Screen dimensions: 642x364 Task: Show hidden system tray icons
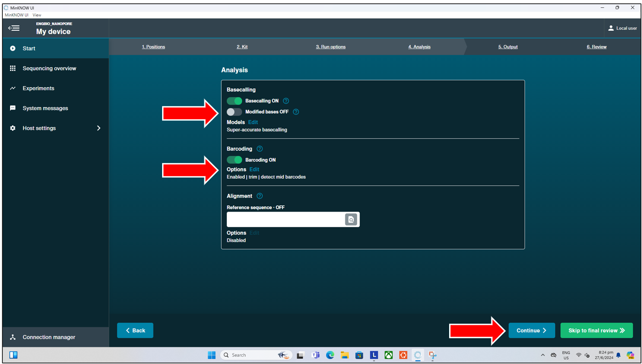[x=543, y=355]
